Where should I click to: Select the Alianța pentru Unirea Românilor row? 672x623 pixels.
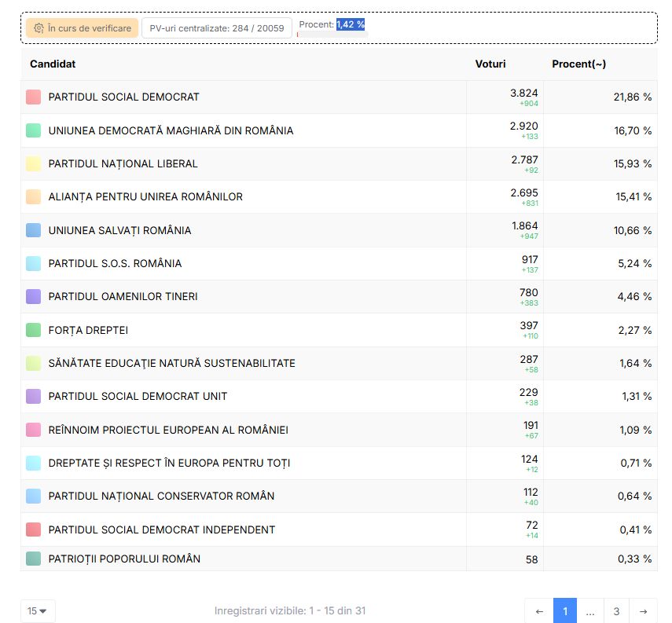145,196
